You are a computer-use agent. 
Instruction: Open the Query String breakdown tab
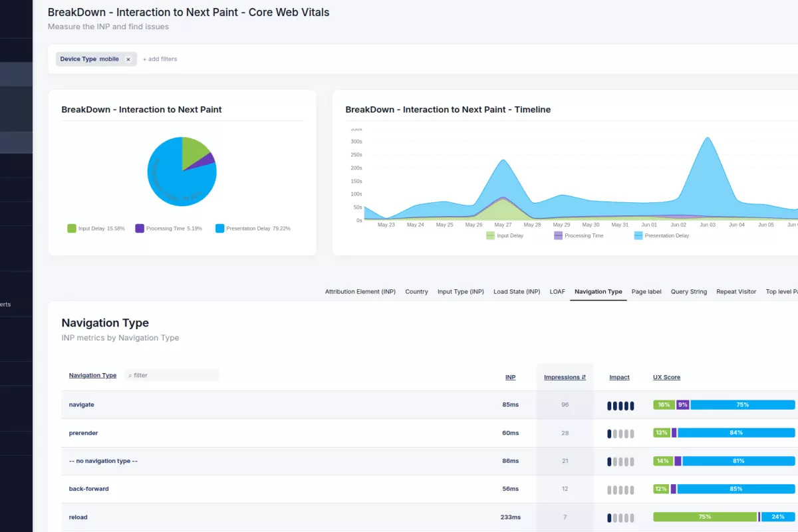(x=688, y=291)
